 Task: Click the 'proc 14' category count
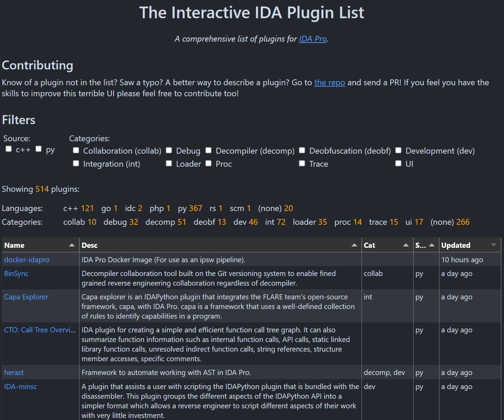348,222
